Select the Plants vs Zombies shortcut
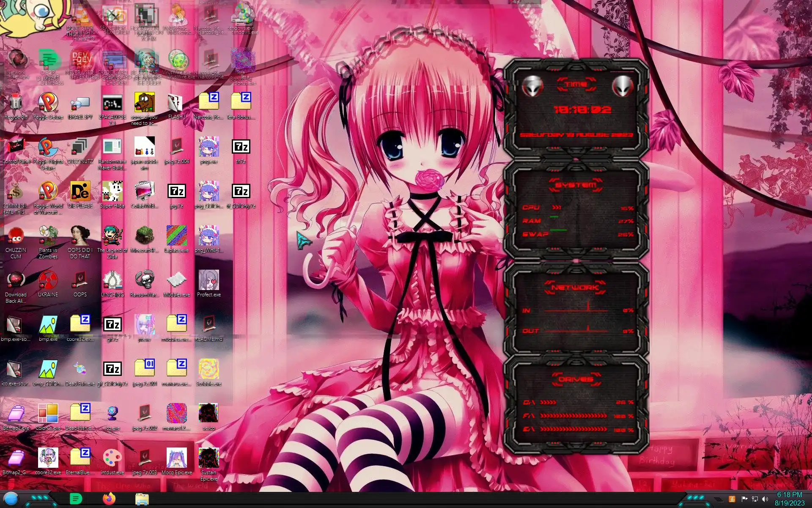This screenshot has height=508, width=812. pos(48,236)
